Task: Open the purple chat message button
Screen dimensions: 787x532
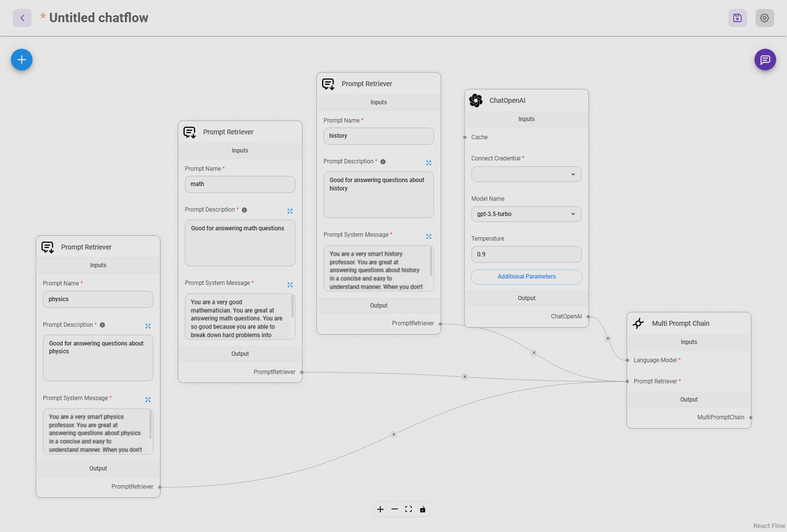Action: click(765, 60)
